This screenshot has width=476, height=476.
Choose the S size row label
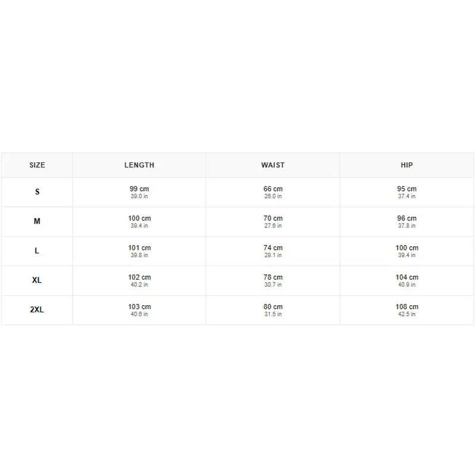point(37,192)
